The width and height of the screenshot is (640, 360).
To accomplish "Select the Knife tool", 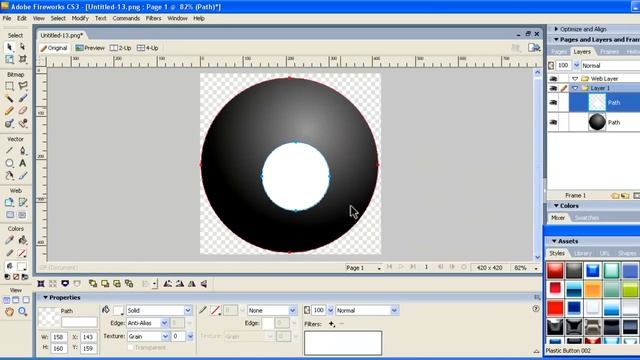I will tap(23, 176).
